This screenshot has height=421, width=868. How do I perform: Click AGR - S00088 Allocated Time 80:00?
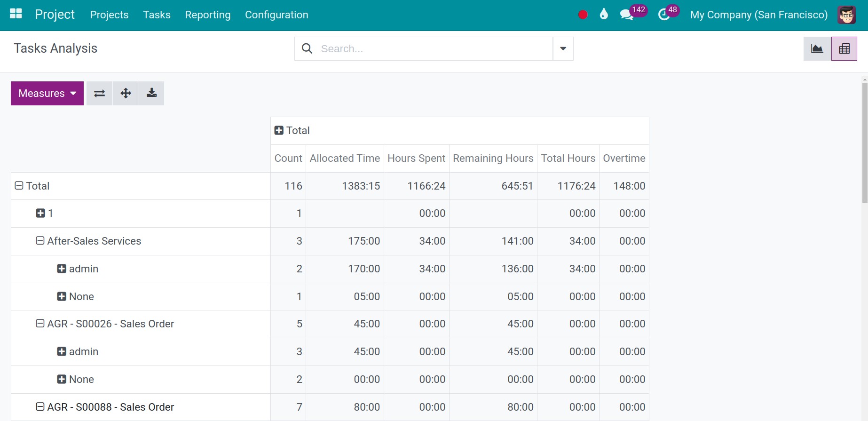point(345,407)
